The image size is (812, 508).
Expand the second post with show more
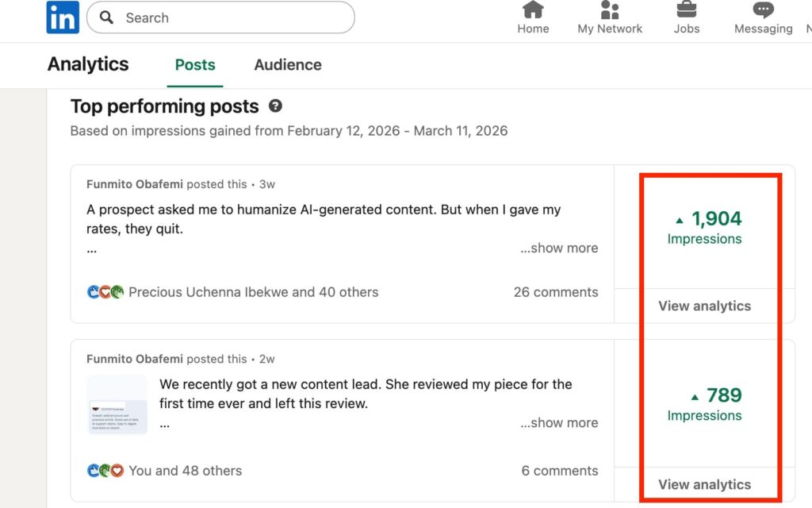tap(559, 422)
